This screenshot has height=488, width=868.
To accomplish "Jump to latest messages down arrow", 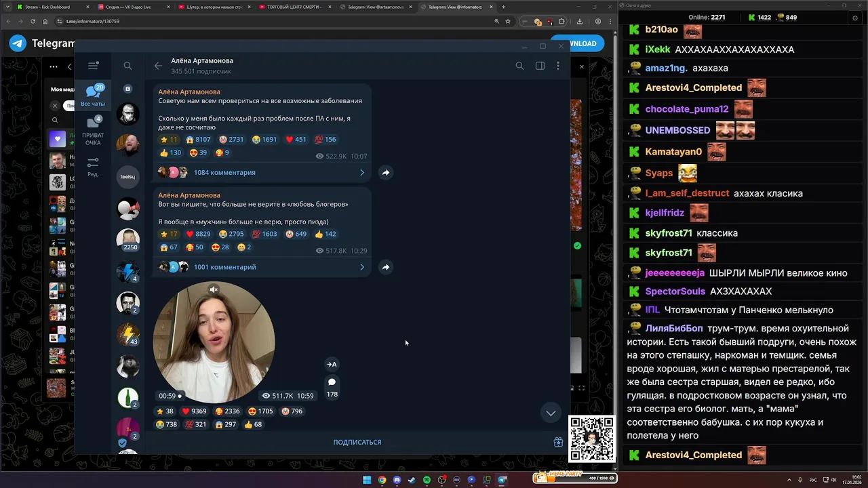I will (x=551, y=413).
